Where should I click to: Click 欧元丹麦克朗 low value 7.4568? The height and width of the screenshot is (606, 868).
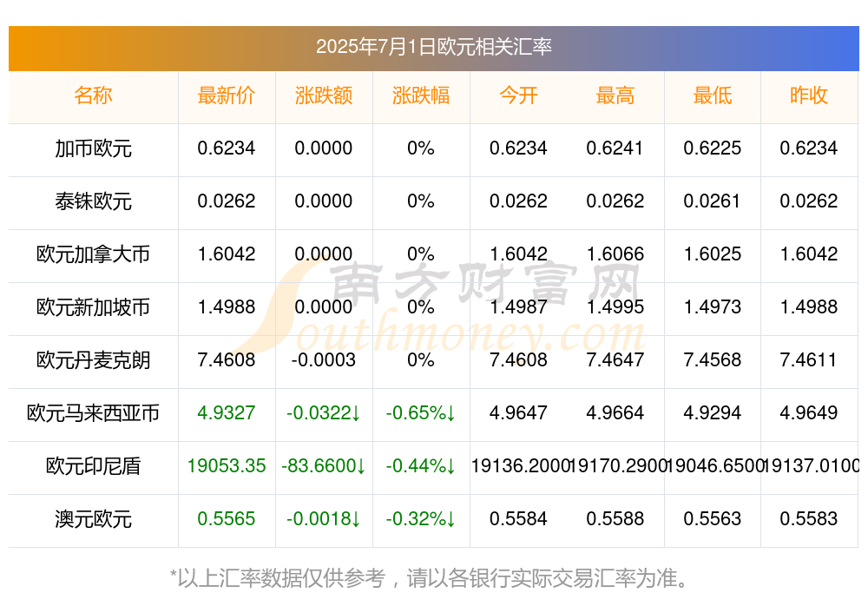coord(713,360)
